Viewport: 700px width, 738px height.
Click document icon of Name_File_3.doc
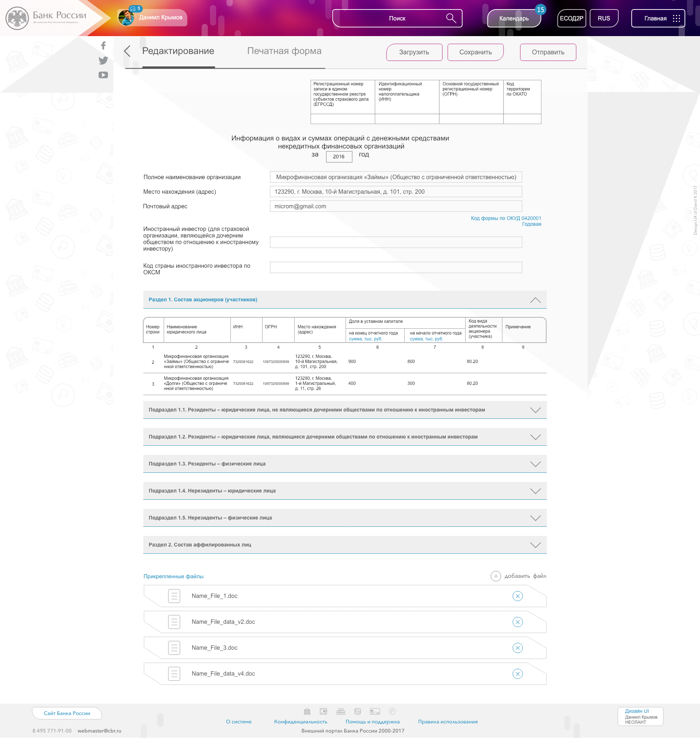tap(174, 648)
